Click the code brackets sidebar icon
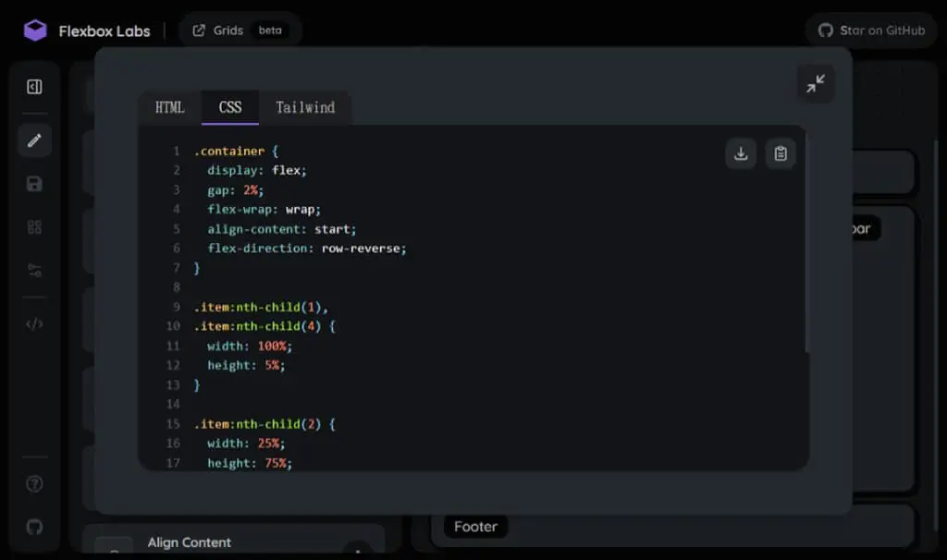The image size is (947, 560). click(34, 324)
